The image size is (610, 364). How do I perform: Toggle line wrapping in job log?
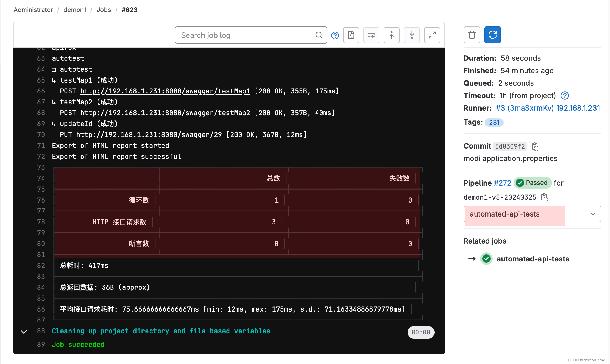click(x=371, y=35)
